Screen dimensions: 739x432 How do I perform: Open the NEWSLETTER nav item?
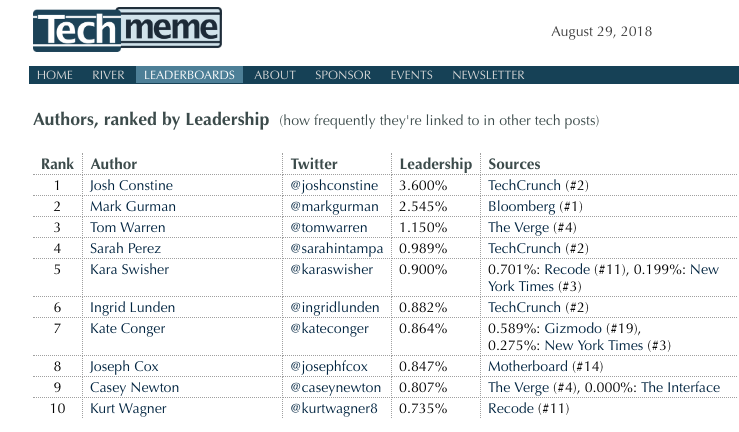click(x=487, y=75)
